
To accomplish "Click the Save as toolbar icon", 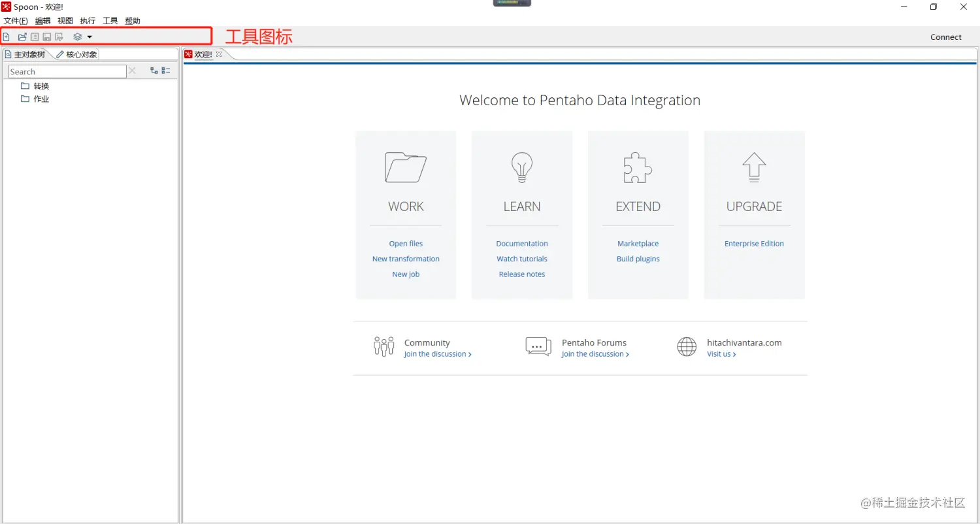I will 59,37.
